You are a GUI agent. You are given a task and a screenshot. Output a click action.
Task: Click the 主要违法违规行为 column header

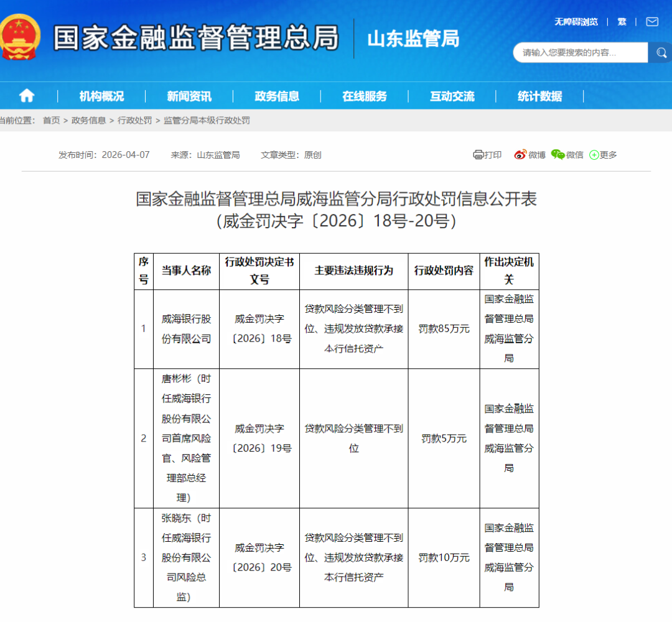point(354,271)
